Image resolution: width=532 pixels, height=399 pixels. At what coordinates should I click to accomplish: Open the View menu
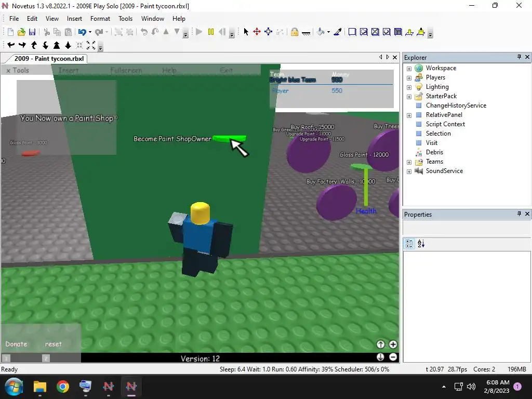pos(52,19)
